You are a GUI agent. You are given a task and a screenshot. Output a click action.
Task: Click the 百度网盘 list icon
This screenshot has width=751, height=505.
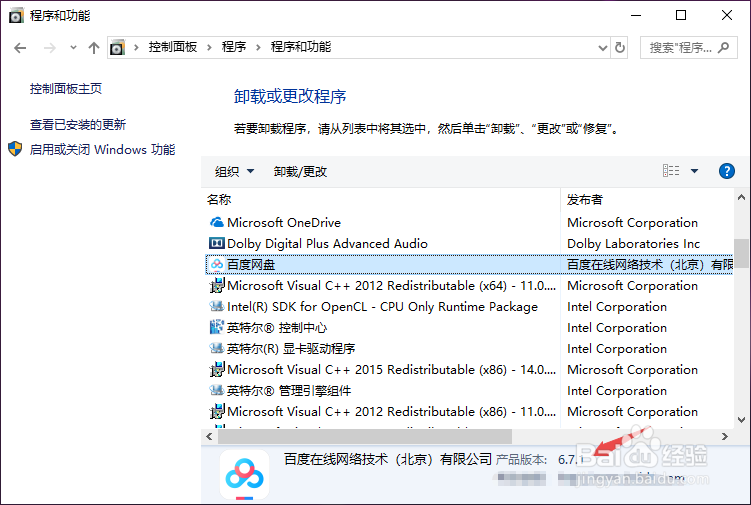(217, 264)
